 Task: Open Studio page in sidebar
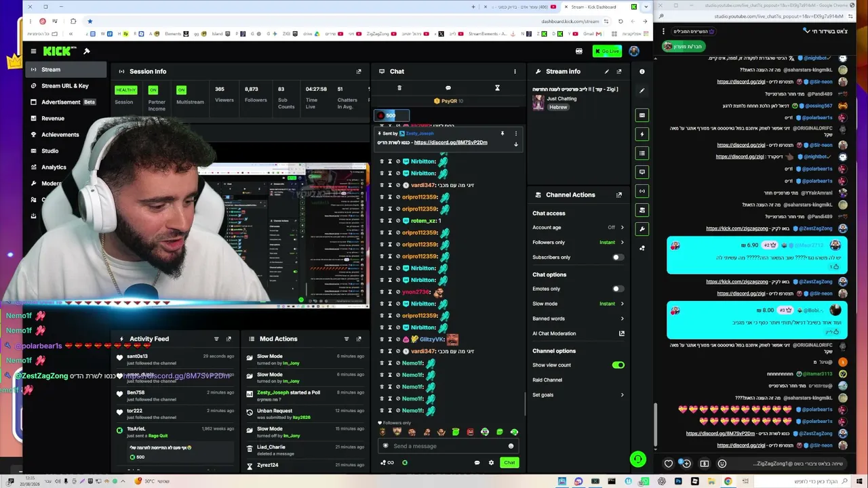(65, 151)
